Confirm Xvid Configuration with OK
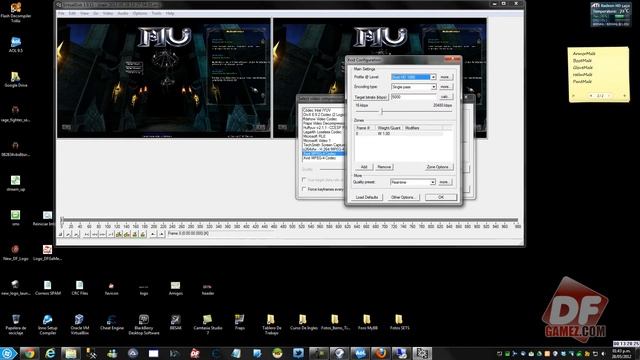 click(441, 197)
